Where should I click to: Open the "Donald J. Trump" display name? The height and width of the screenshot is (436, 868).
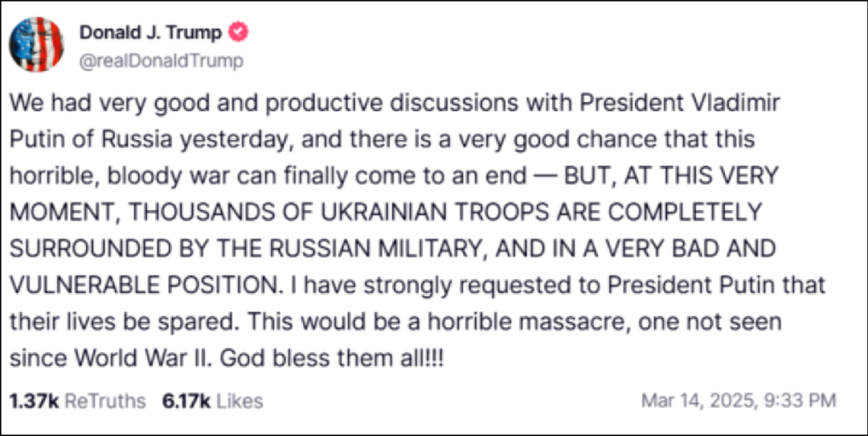click(152, 32)
